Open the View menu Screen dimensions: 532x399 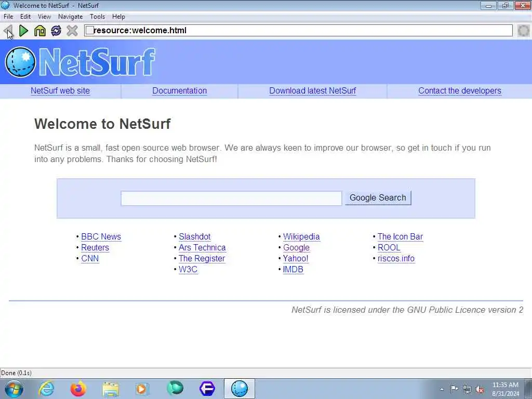point(44,17)
